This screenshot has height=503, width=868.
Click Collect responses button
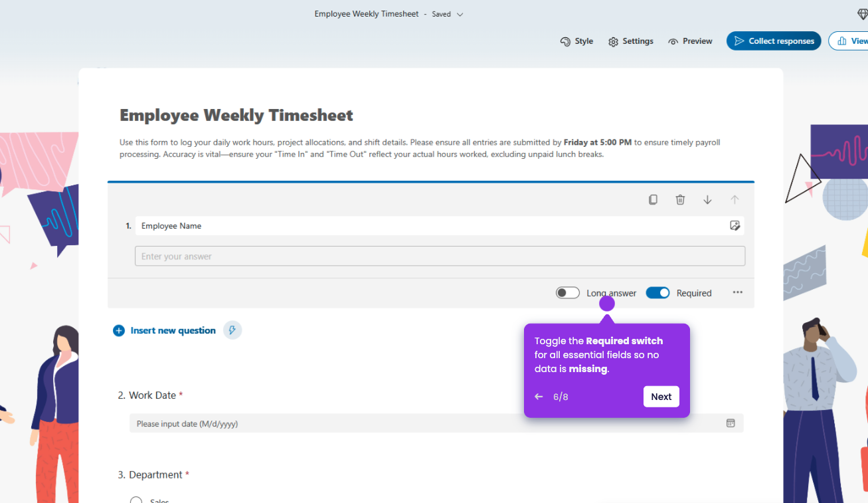774,41
